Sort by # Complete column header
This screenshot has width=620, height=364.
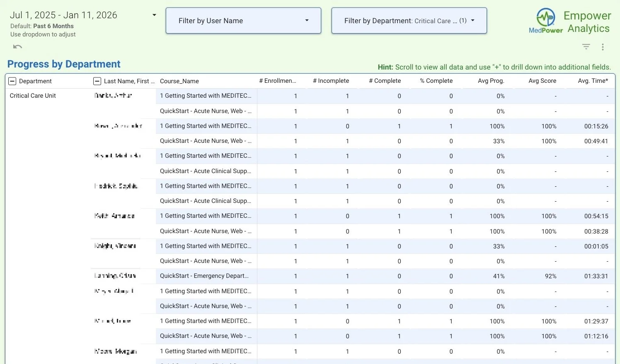[385, 81]
